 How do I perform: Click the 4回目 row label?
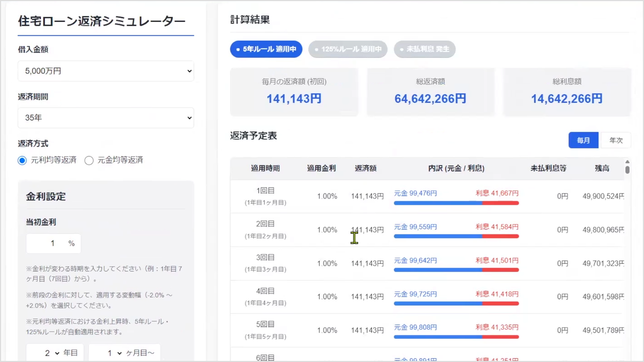click(266, 291)
